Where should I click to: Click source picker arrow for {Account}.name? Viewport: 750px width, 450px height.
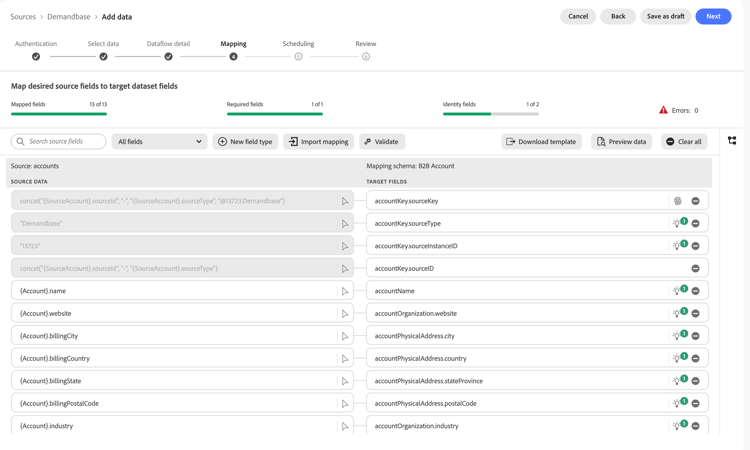345,291
